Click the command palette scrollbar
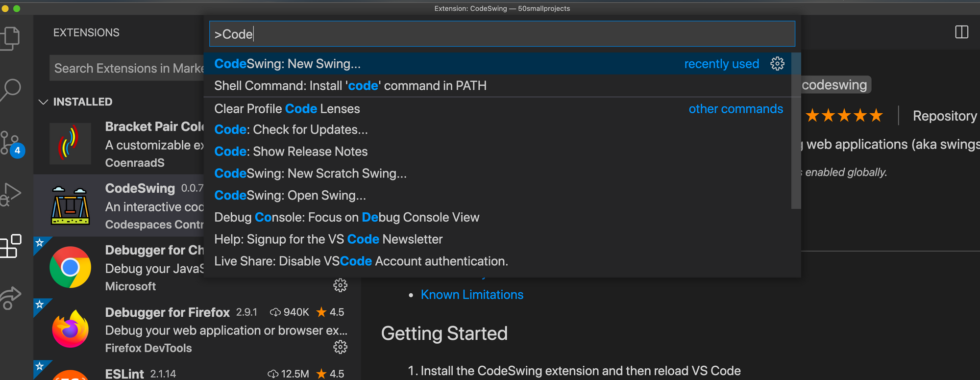Image resolution: width=980 pixels, height=380 pixels. [x=796, y=130]
